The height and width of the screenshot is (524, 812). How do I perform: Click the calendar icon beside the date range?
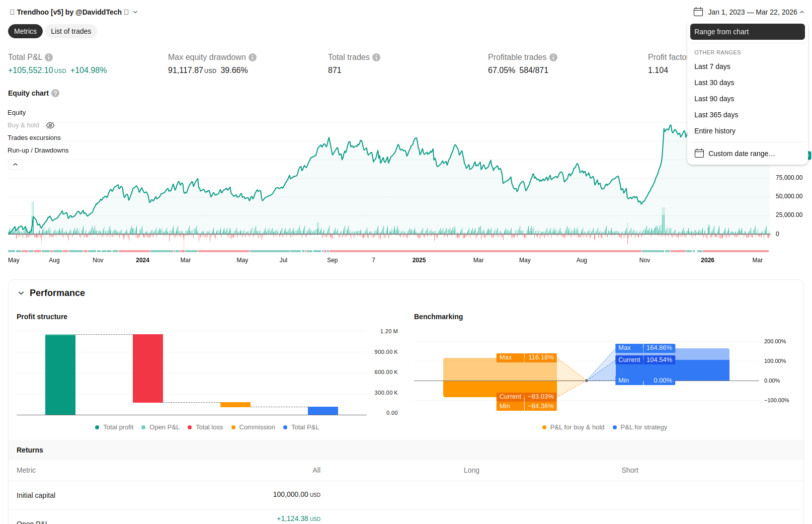tap(698, 12)
